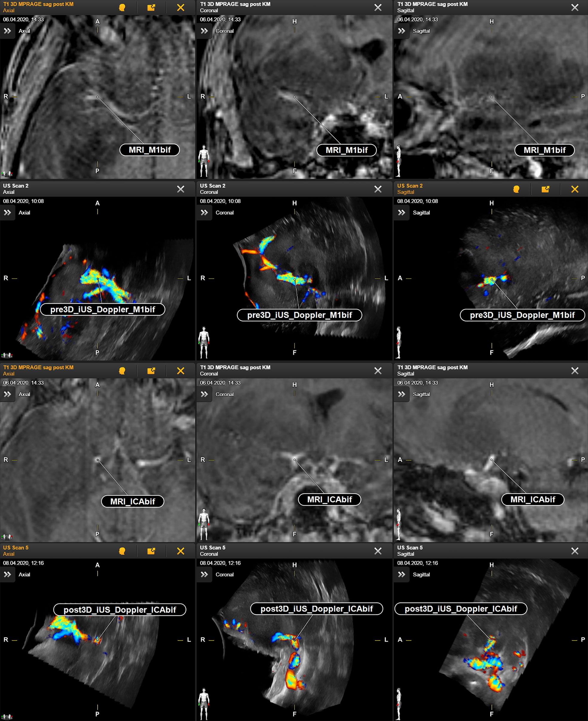Click annotation point on Doppler vessel in US Scan 2 coronal
The height and width of the screenshot is (721, 588).
tap(295, 279)
